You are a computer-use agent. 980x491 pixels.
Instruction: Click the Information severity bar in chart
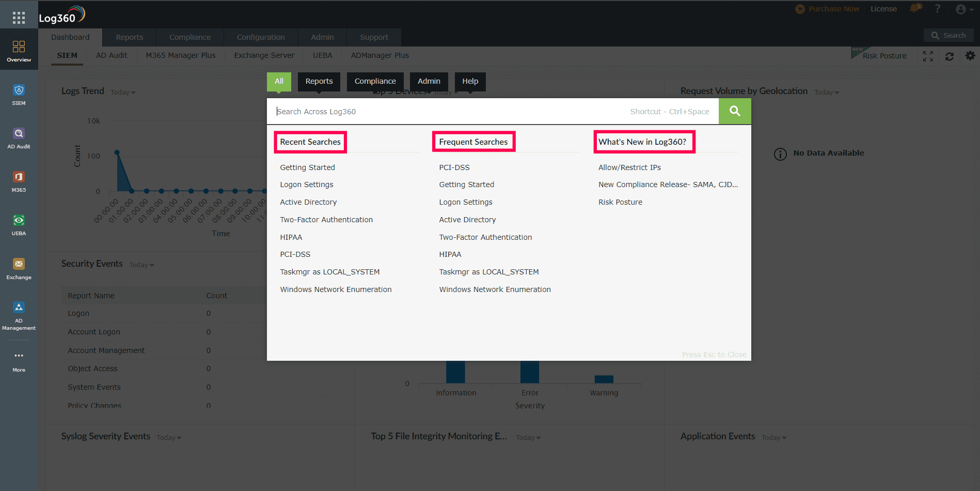click(x=455, y=372)
